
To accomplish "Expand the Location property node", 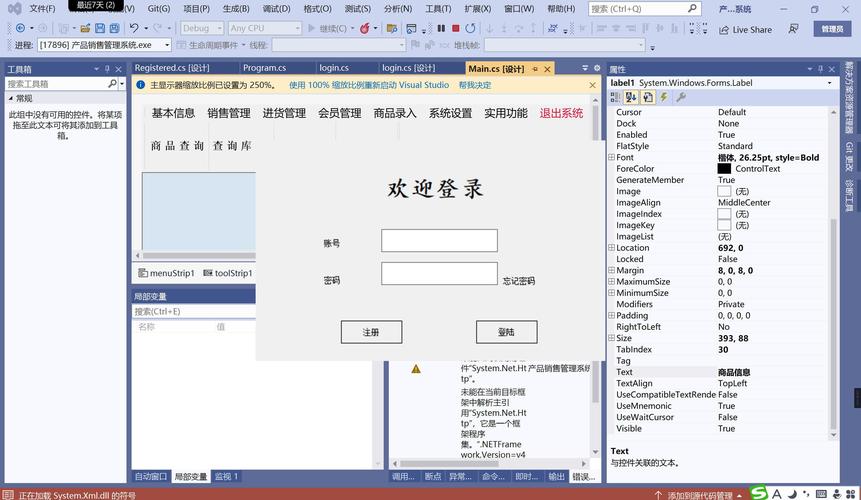I will click(x=611, y=248).
